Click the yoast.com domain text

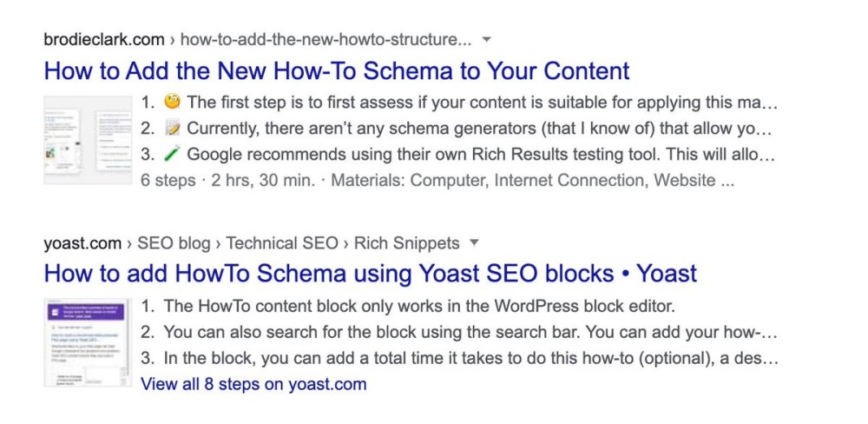pos(82,243)
